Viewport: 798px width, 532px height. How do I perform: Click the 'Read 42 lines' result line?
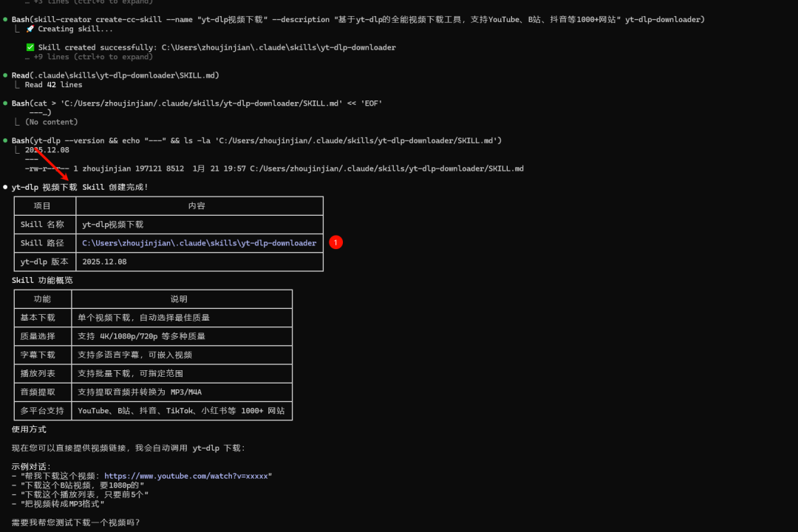point(53,85)
